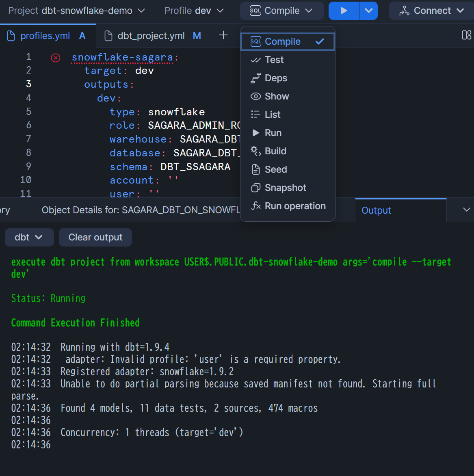Click the Connect network icon
Viewport: 474px width, 476px height.
point(404,11)
